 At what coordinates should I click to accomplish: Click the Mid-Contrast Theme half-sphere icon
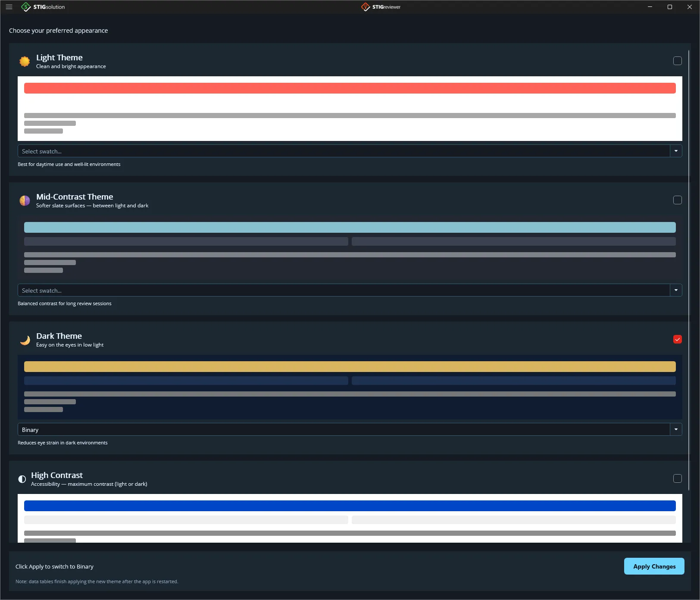25,201
